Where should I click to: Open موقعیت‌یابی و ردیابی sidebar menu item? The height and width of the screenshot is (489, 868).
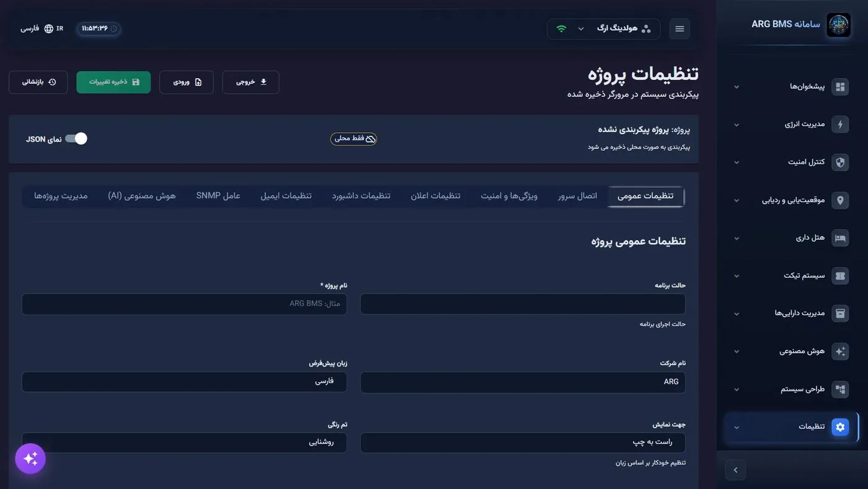tap(792, 200)
